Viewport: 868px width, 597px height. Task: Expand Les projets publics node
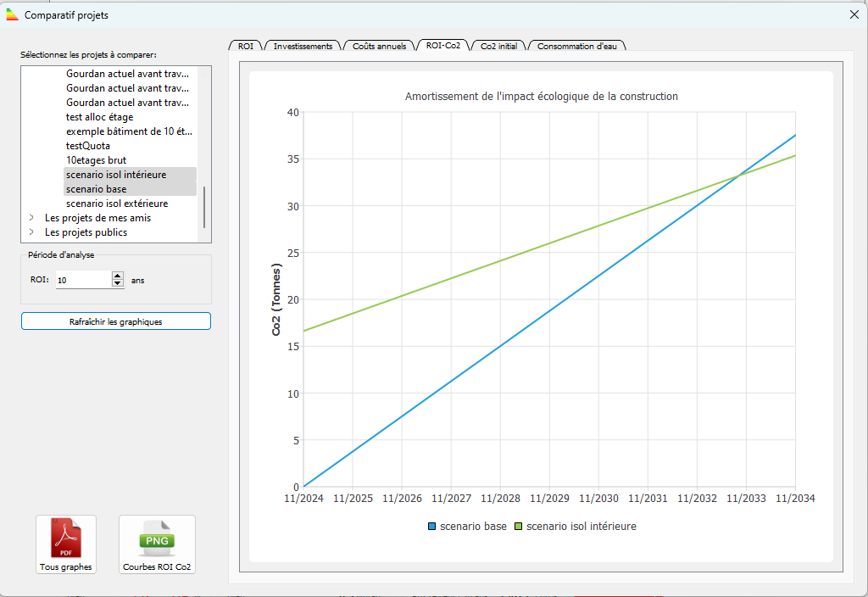click(31, 232)
